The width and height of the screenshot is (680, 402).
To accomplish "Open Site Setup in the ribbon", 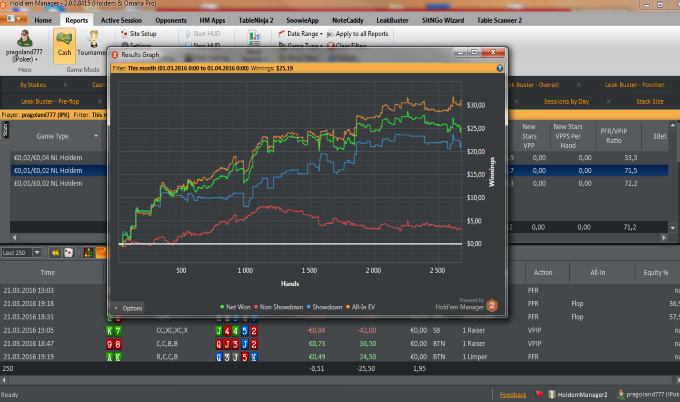I will tap(139, 33).
